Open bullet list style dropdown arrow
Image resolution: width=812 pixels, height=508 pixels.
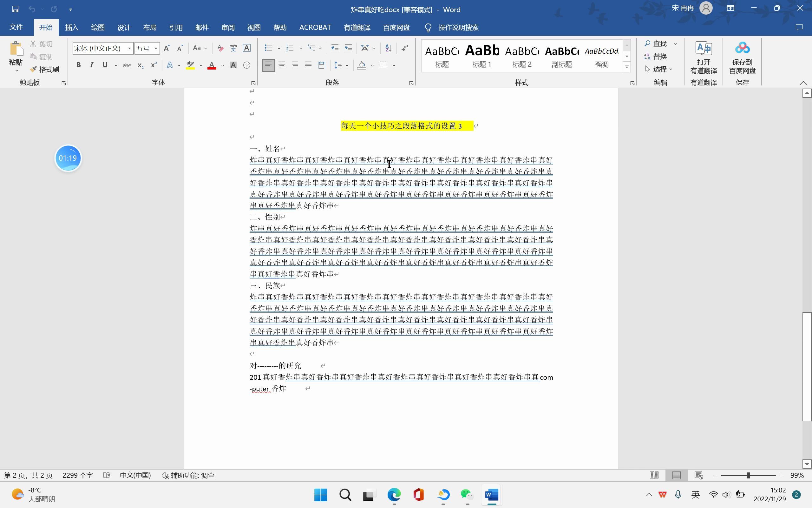click(279, 48)
